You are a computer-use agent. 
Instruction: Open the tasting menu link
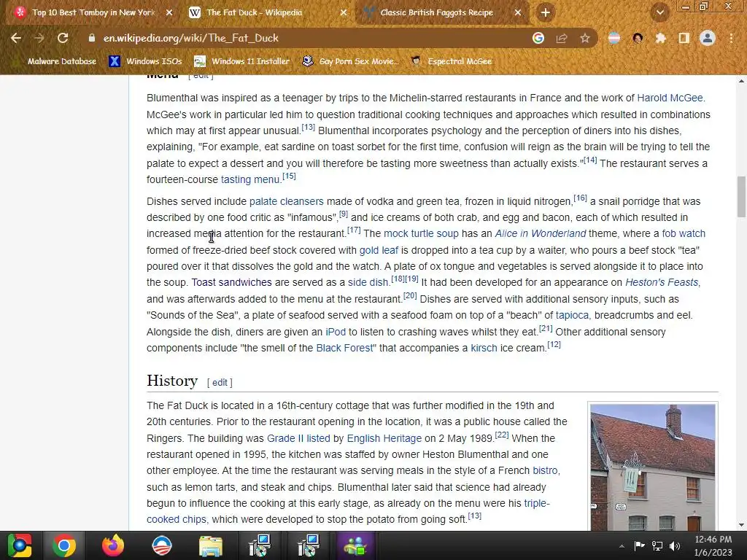[x=250, y=179]
